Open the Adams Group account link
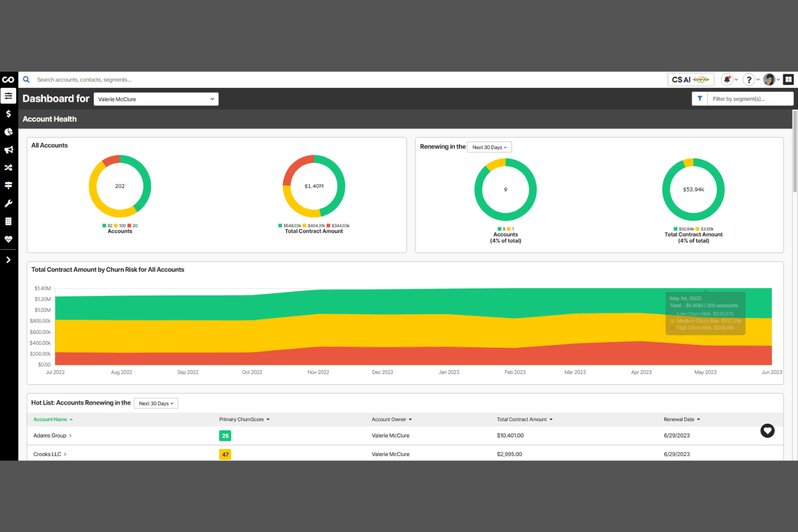 pyautogui.click(x=49, y=435)
